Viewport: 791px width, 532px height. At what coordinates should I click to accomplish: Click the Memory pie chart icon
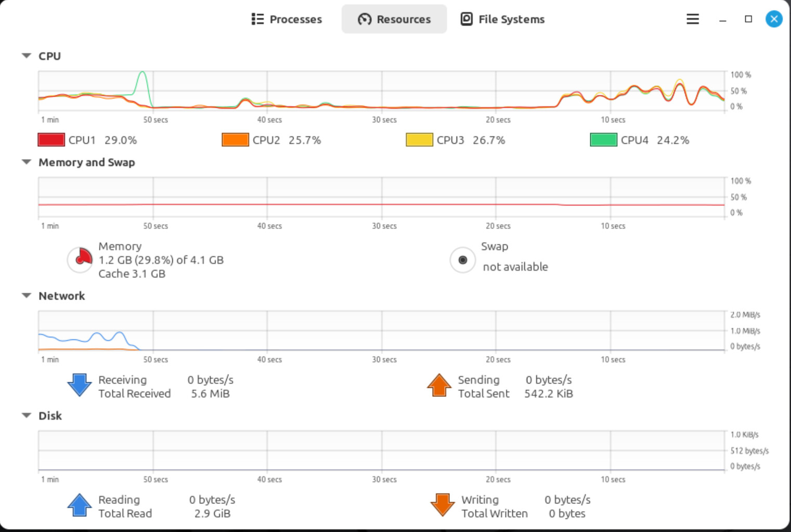click(80, 259)
